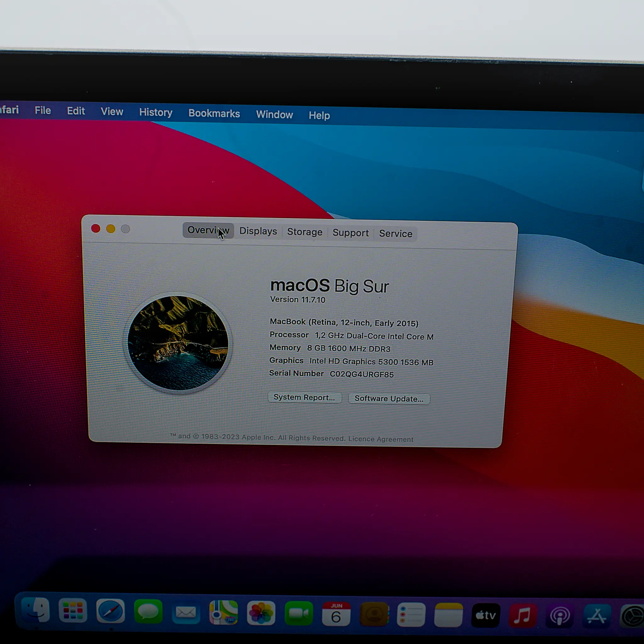Open Messages app in the Dock
Screen dimensions: 644x644
pyautogui.click(x=148, y=612)
